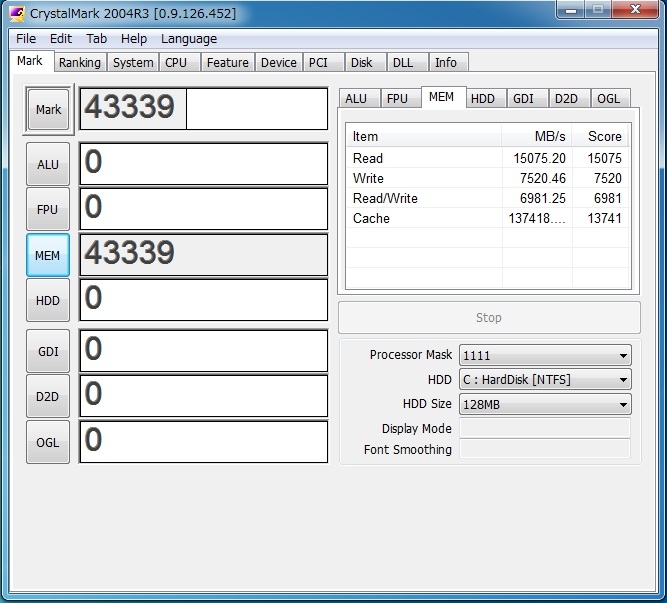Start the FPU benchmark button
Screen dimensions: 667x603
point(48,210)
